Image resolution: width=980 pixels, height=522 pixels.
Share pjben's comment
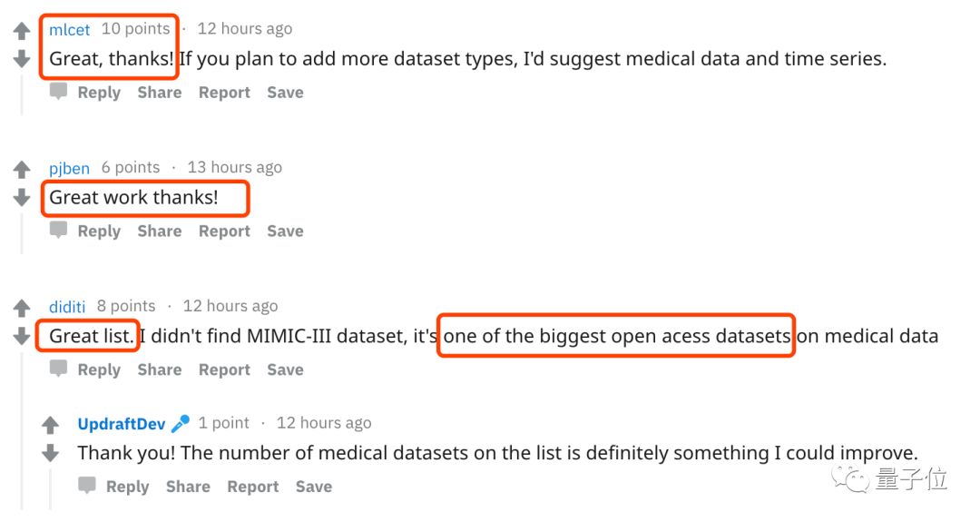click(160, 231)
